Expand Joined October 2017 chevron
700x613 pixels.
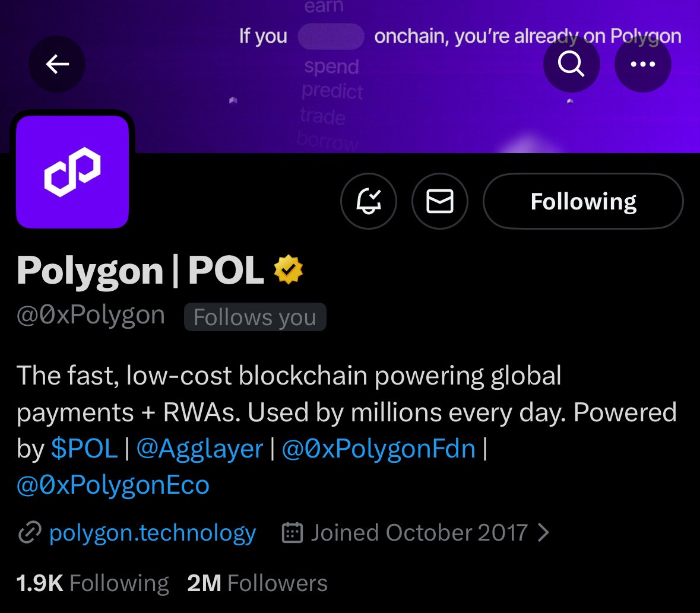tap(543, 533)
